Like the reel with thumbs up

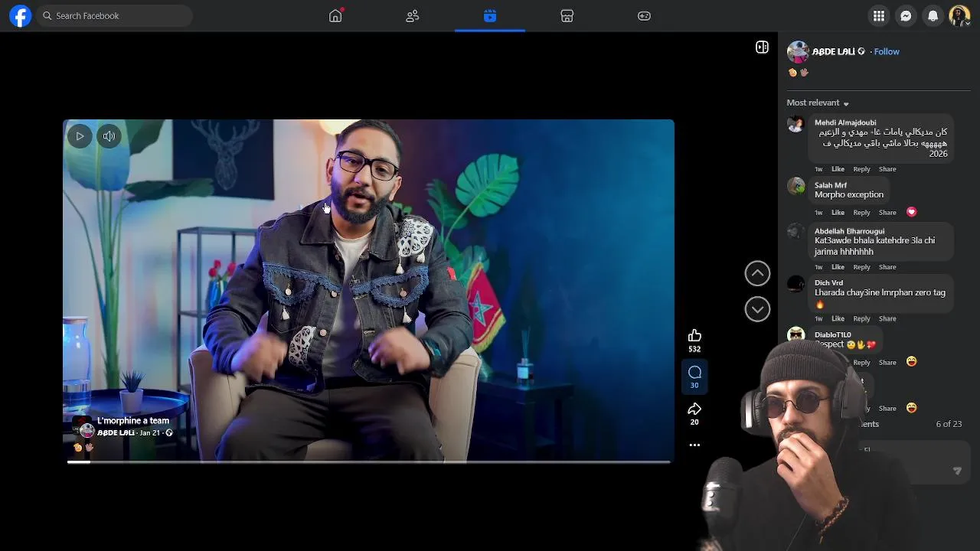(694, 336)
